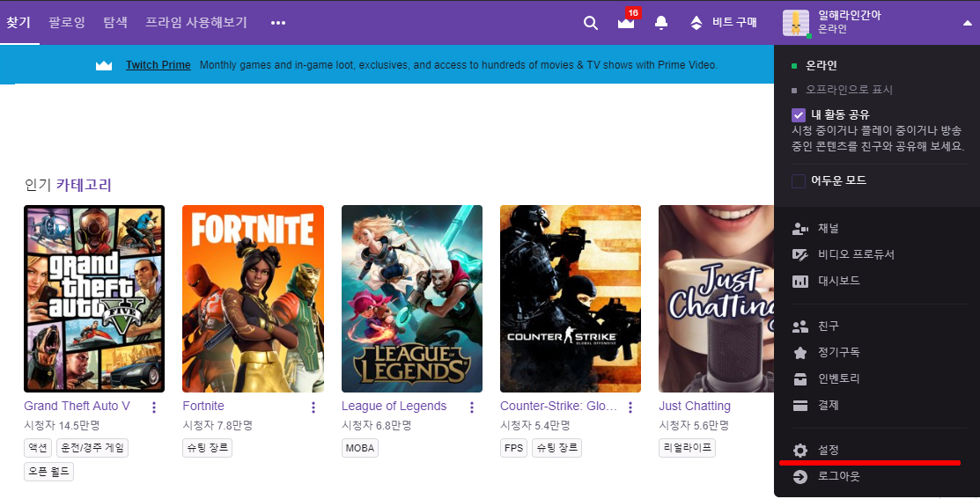Screen dimensions: 980x499
Task: Open 결제 menu entry
Action: point(829,405)
